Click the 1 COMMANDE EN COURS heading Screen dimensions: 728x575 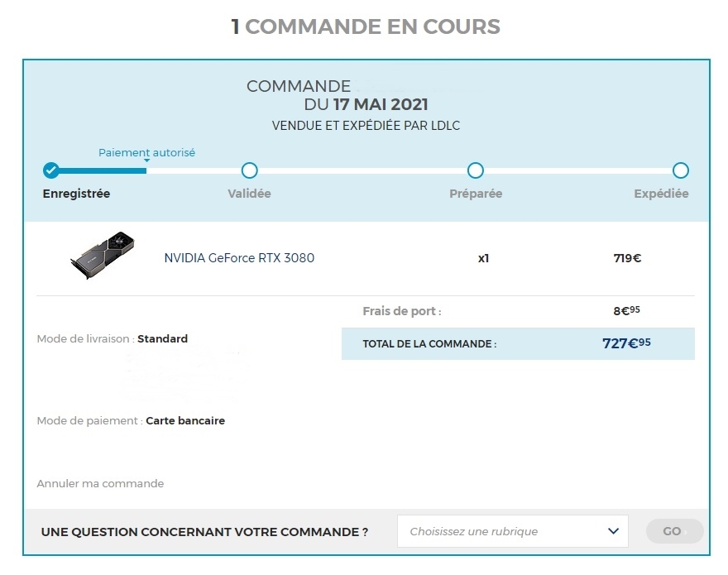366,26
